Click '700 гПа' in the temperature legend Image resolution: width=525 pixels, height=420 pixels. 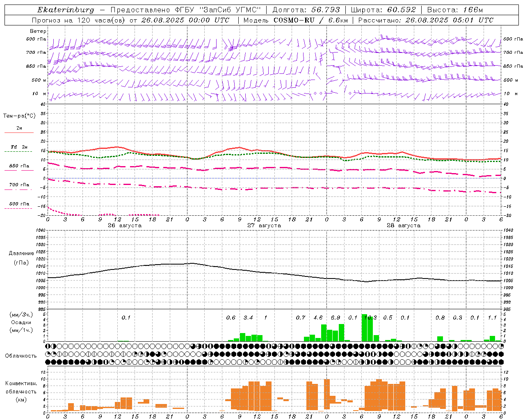click(19, 185)
